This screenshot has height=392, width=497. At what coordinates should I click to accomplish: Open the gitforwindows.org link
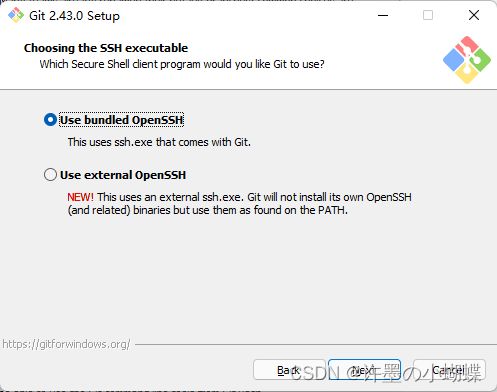coord(66,344)
